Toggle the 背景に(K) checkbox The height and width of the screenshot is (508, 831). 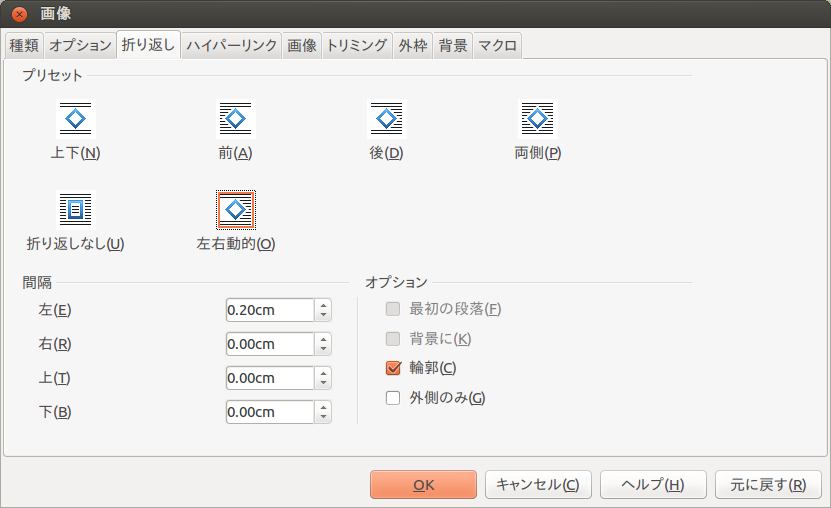393,338
